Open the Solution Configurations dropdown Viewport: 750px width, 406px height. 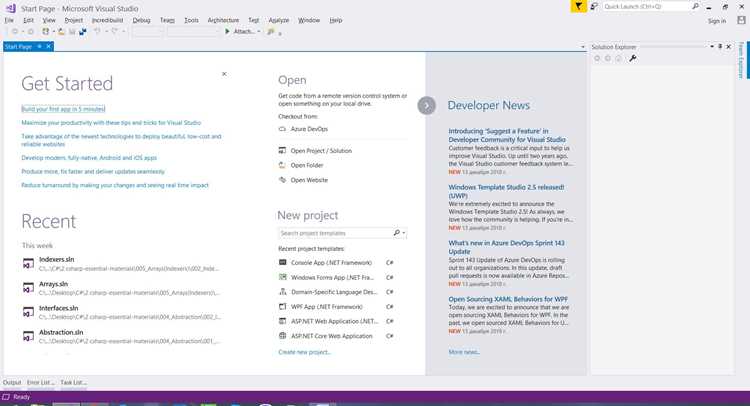click(147, 32)
